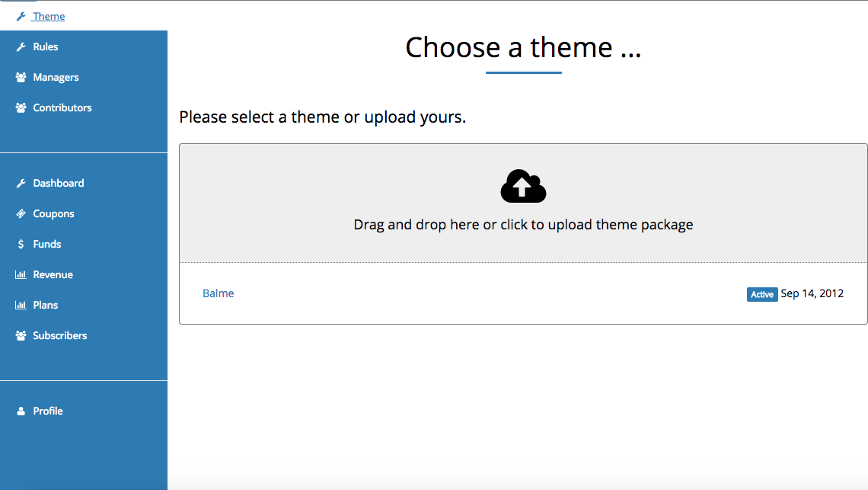The height and width of the screenshot is (490, 868).
Task: Go to the Profile page
Action: [x=84, y=411]
